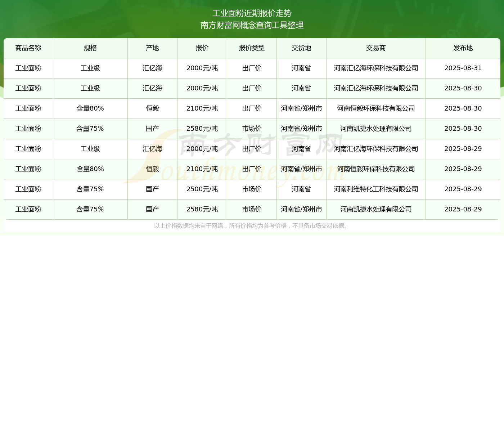Viewport: 504px width, 434px height.
Task: Select 2000元/吨 in the 2025-08-31 row
Action: coord(202,68)
